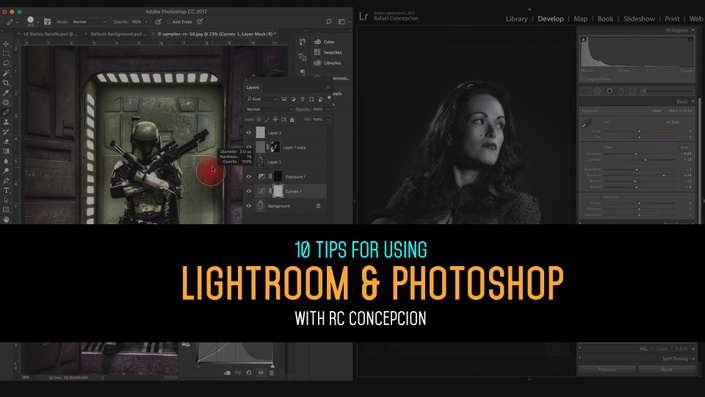Select the Dodge tool
The height and width of the screenshot is (397, 705).
(6, 171)
